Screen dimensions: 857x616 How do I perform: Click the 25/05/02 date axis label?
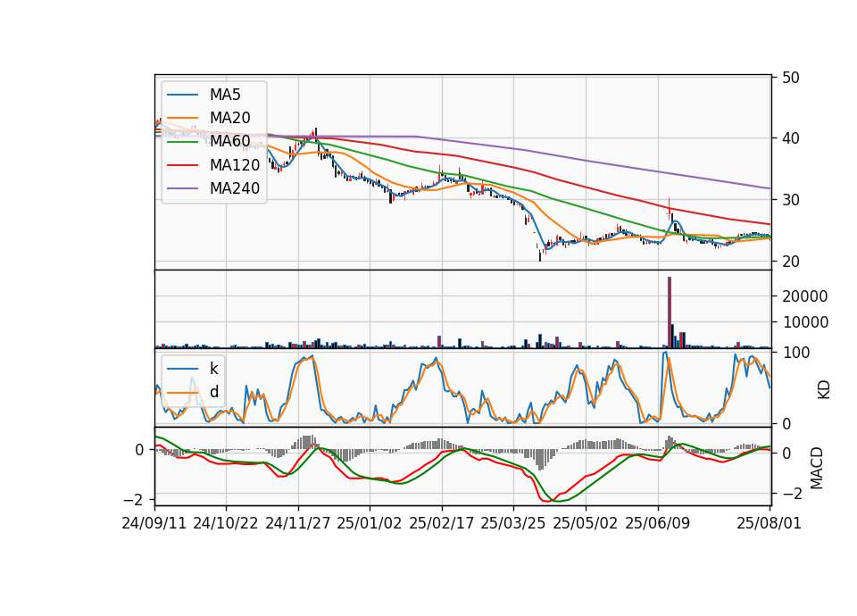[586, 523]
